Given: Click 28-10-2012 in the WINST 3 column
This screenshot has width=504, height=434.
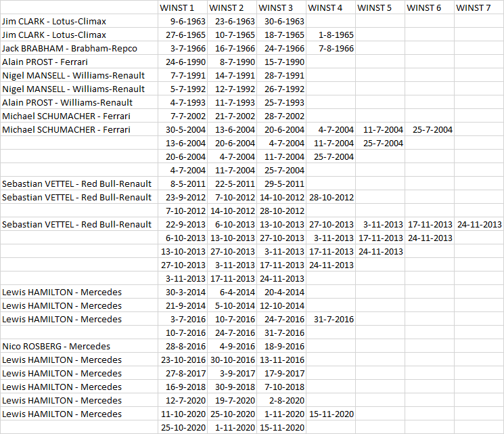Looking at the screenshot, I should click(x=281, y=211).
